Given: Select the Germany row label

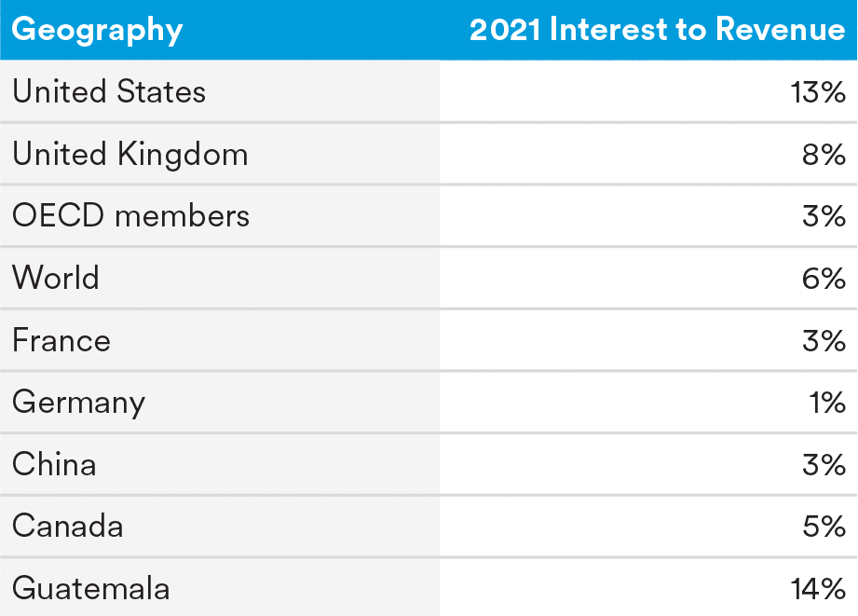Looking at the screenshot, I should tap(79, 403).
